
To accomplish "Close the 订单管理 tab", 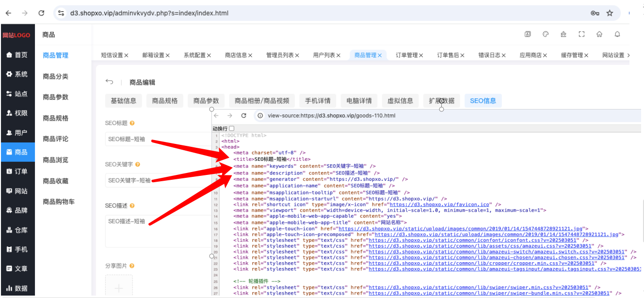I will tap(421, 55).
